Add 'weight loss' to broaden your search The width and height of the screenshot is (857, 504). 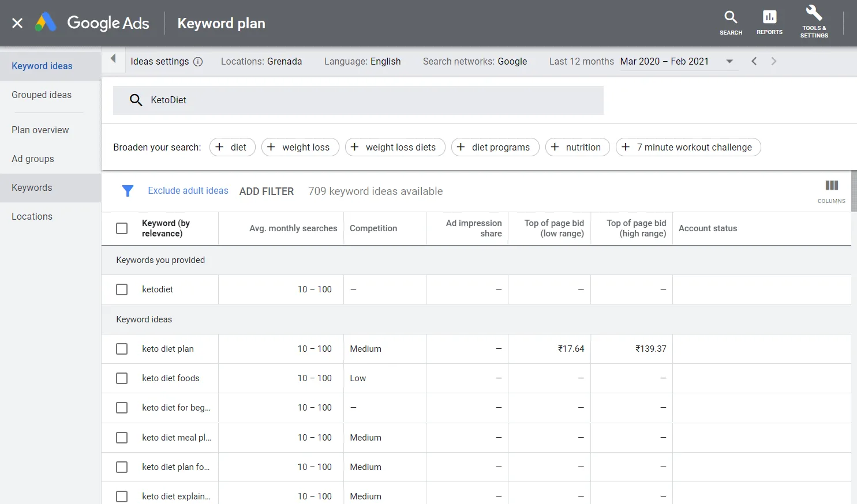pos(300,147)
